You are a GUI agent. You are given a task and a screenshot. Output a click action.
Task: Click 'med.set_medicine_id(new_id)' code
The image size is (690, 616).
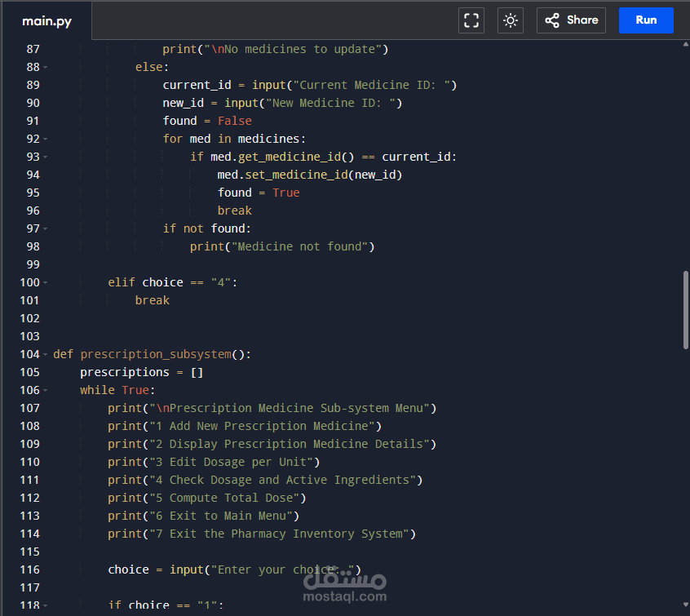(x=310, y=175)
